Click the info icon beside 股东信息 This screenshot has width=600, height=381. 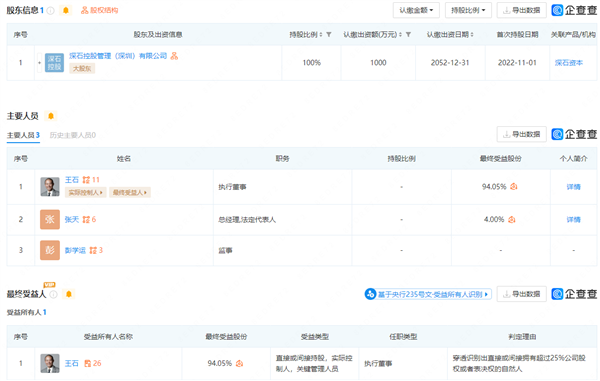tap(51, 11)
